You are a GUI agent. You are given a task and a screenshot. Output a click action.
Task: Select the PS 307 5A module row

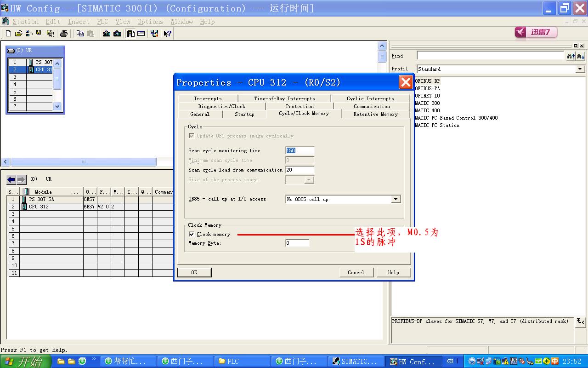click(x=90, y=199)
